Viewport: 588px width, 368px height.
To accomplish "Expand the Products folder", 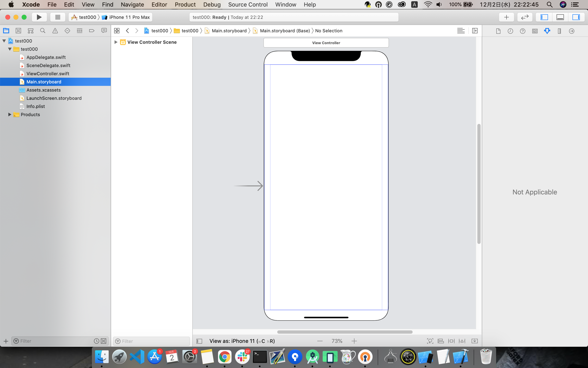I will [10, 114].
